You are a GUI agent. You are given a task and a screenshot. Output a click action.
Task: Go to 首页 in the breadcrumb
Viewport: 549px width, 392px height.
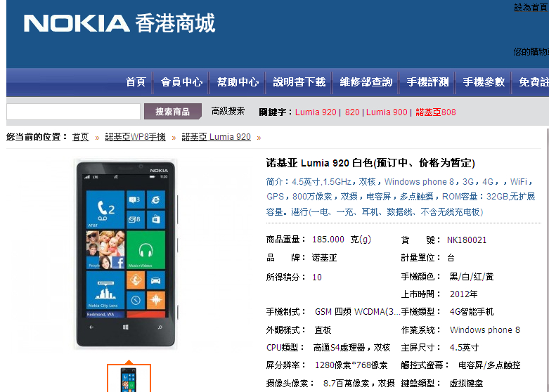point(81,137)
